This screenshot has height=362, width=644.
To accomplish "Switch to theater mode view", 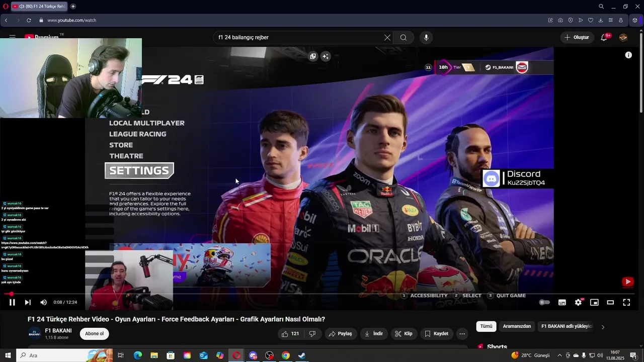I will 610,302.
